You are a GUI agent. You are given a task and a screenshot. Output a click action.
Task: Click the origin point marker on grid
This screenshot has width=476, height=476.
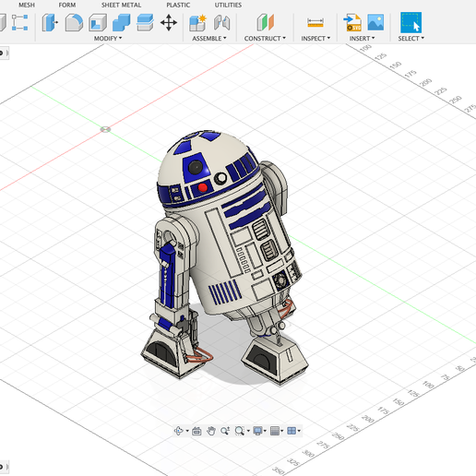click(x=105, y=129)
